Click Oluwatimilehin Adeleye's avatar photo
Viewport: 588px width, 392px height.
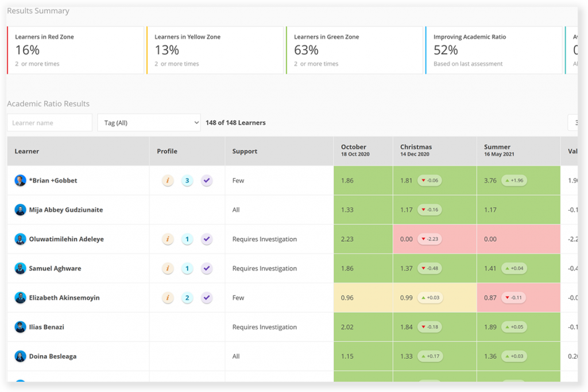point(20,239)
